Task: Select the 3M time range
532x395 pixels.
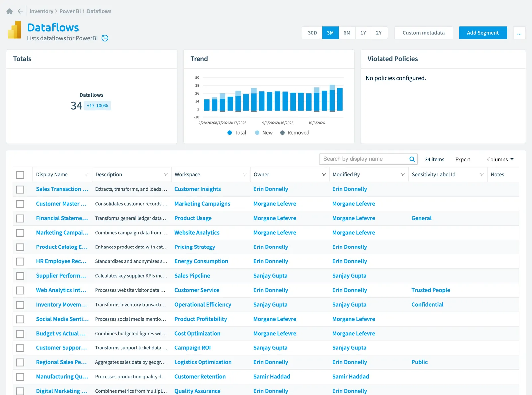Action: point(330,33)
